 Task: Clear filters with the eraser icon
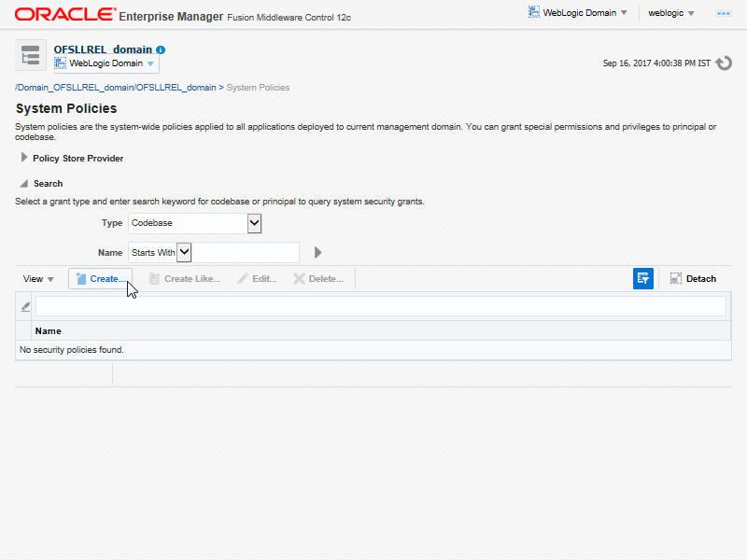pyautogui.click(x=25, y=307)
